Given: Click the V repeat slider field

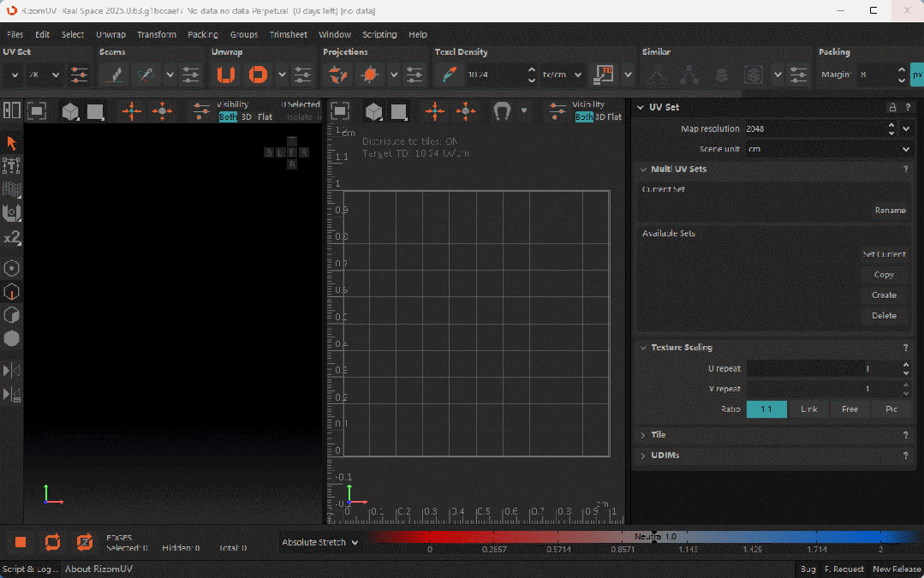Looking at the screenshot, I should coord(823,389).
